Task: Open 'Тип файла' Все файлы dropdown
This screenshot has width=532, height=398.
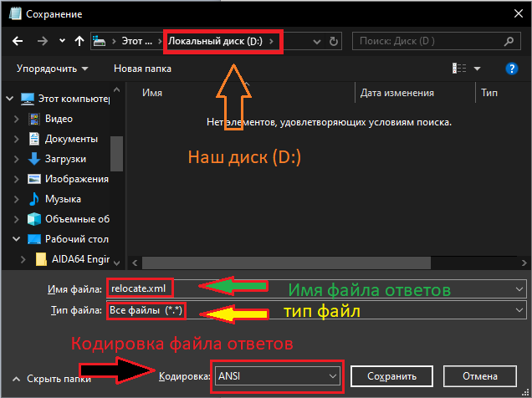Action: pyautogui.click(x=316, y=310)
